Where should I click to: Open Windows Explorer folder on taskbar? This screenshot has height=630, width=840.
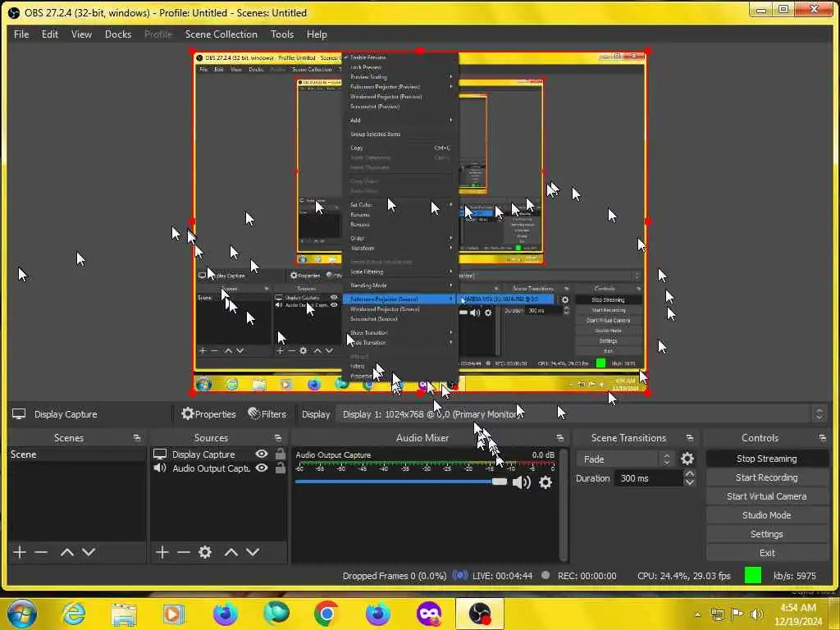pos(124,614)
